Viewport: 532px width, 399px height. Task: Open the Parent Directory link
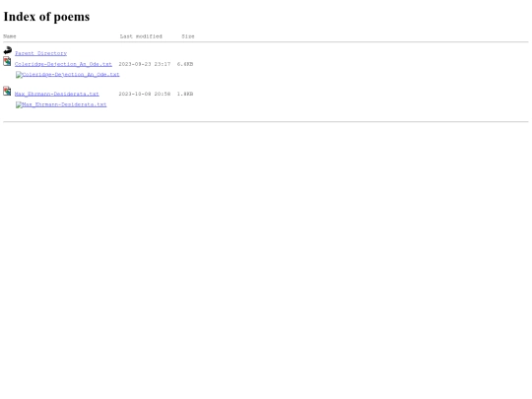(40, 53)
